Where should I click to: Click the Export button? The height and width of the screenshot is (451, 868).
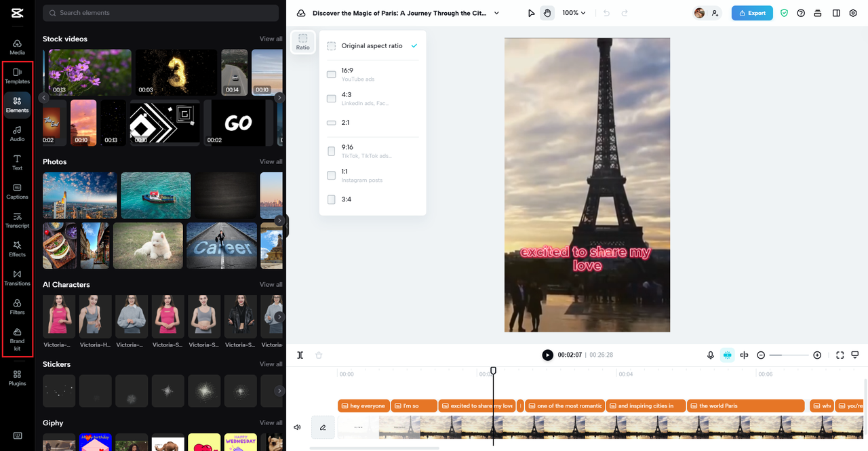pos(752,13)
